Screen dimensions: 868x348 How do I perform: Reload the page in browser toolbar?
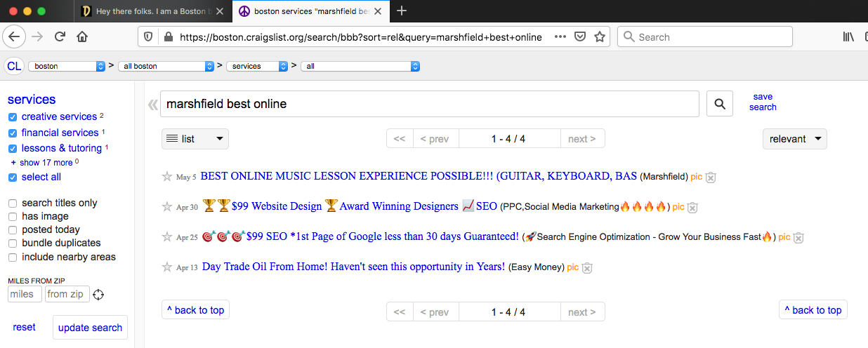tap(60, 37)
